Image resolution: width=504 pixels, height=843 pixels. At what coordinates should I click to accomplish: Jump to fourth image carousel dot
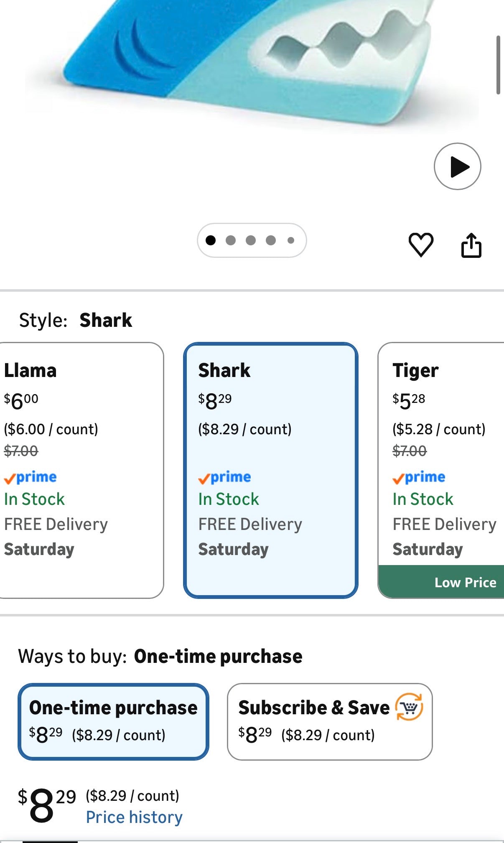[271, 240]
